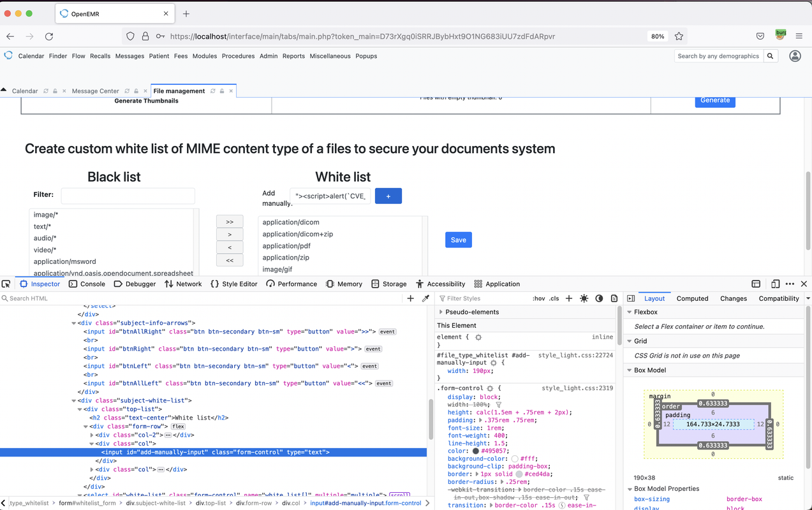Click the demographics search magnifier button
The width and height of the screenshot is (812, 510).
tap(771, 56)
